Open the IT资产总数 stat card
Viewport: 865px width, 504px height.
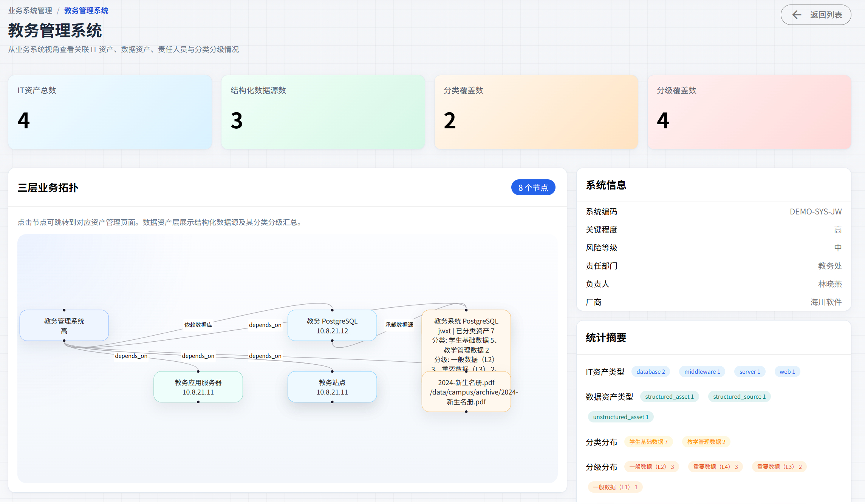(x=110, y=112)
